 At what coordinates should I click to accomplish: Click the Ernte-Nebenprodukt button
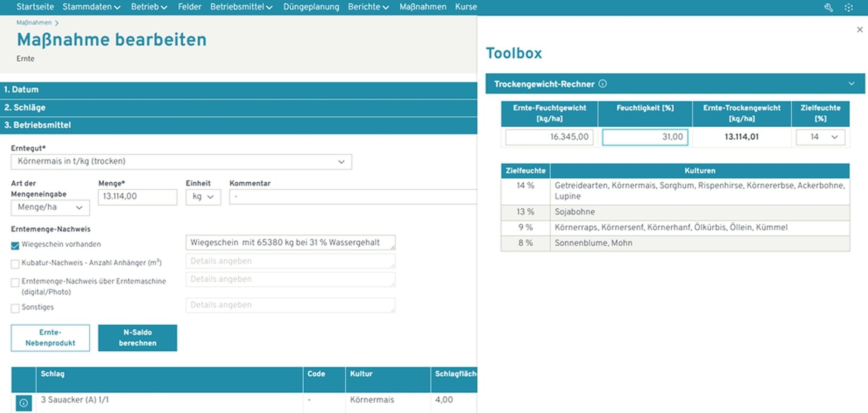point(50,338)
